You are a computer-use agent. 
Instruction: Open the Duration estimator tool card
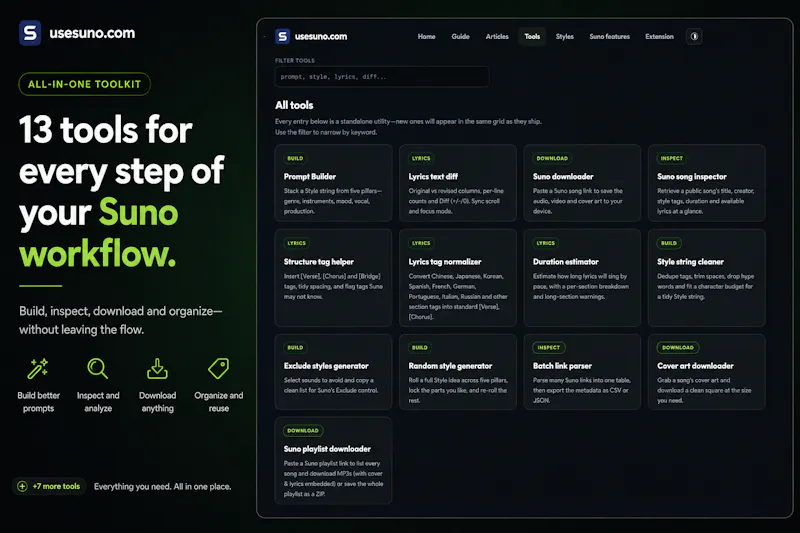coord(582,278)
